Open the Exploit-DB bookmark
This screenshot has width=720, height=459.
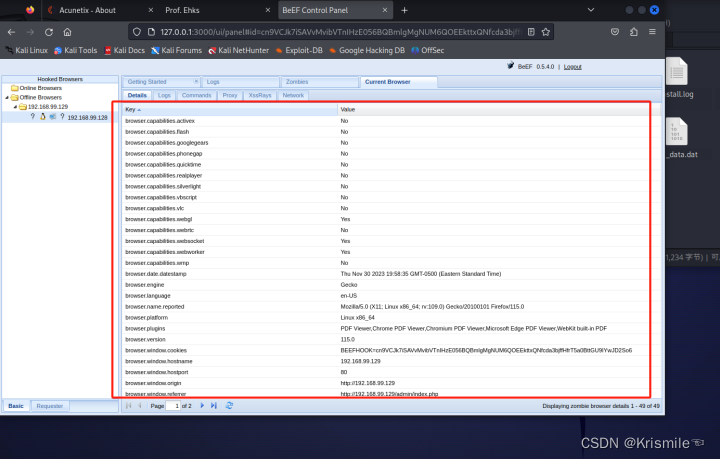[x=299, y=50]
